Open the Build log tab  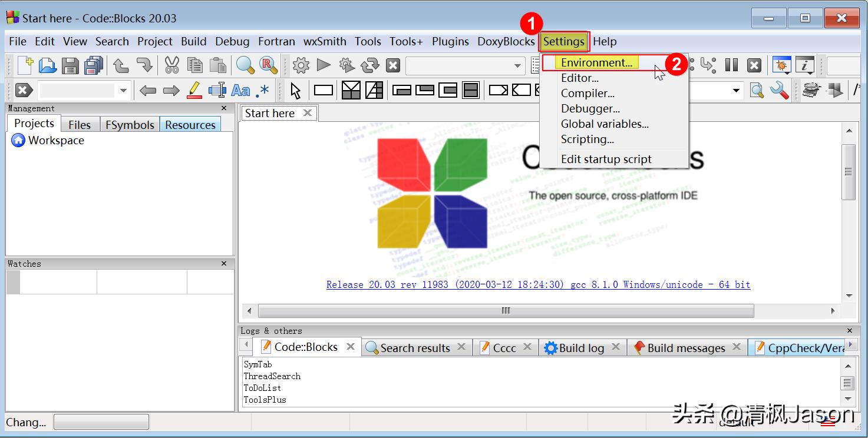(580, 347)
